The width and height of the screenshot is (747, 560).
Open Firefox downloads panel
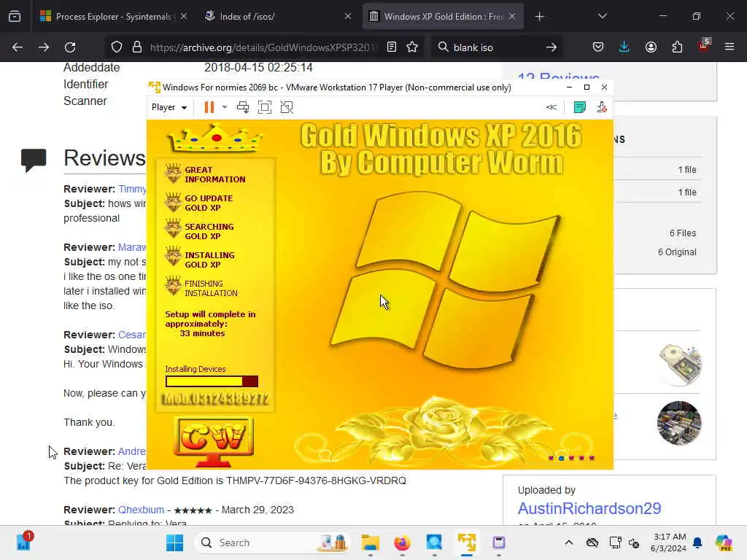pos(624,47)
